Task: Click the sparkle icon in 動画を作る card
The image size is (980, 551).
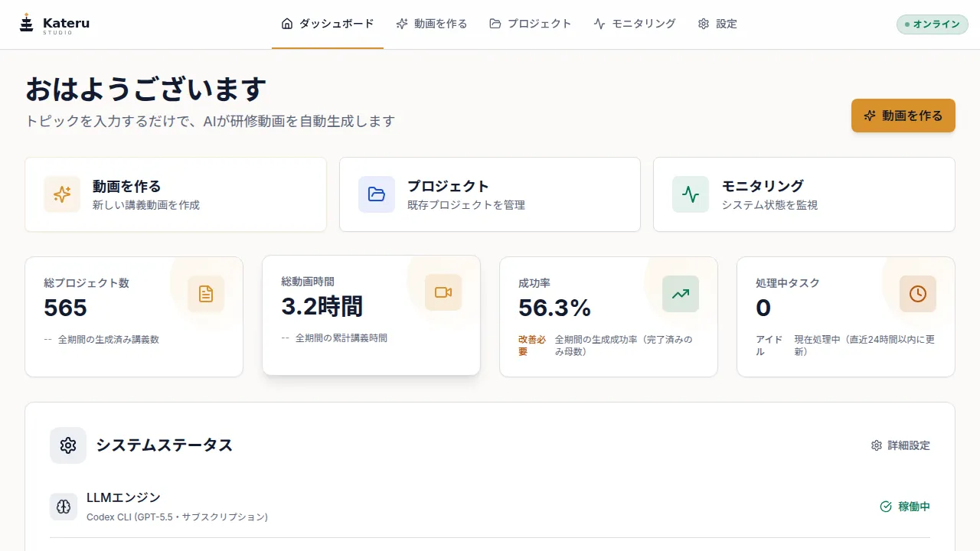Action: [x=62, y=194]
